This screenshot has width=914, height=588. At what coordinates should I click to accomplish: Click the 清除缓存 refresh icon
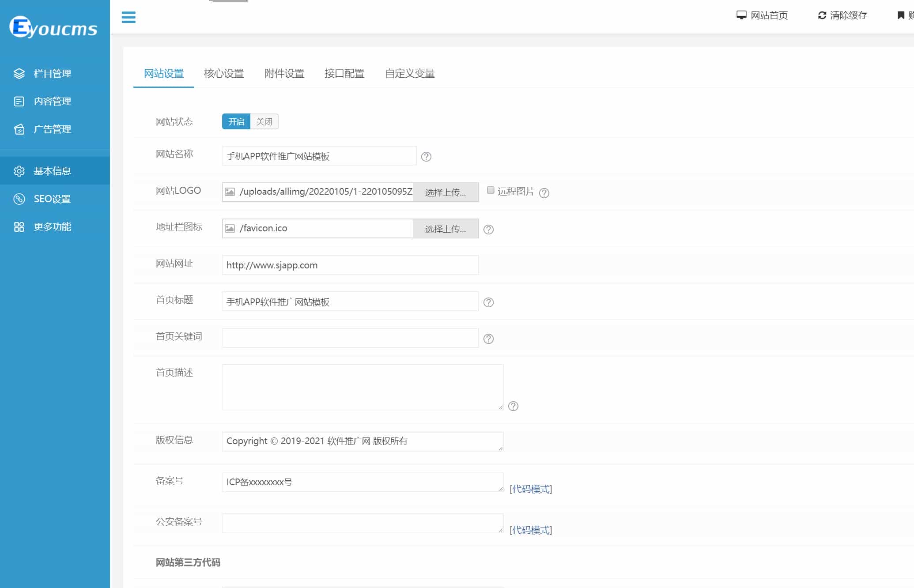[822, 15]
